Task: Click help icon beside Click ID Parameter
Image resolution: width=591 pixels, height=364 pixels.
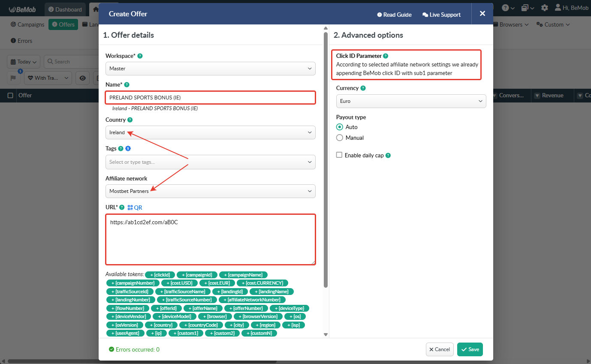Action: 386,56
